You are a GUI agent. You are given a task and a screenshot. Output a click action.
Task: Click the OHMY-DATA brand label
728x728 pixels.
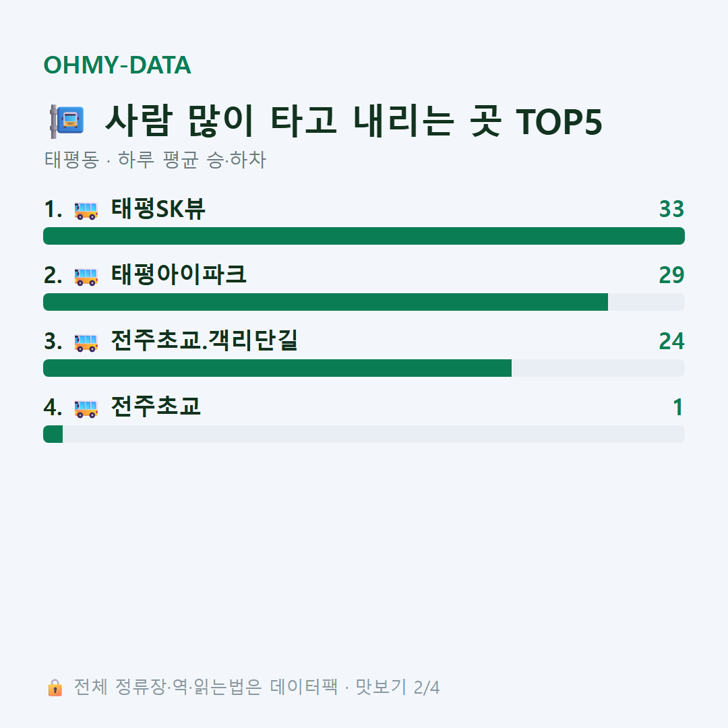(117, 65)
